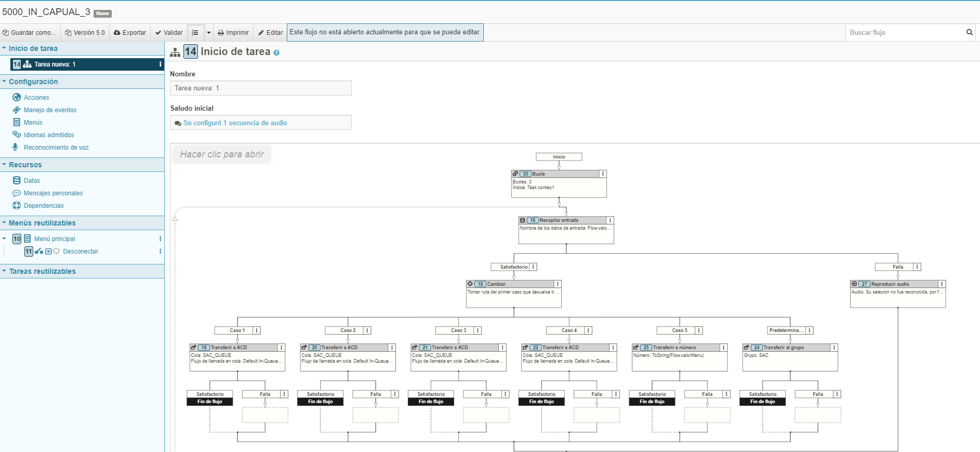This screenshot has height=452, width=980.
Task: Click the search magnifier icon
Action: click(969, 32)
